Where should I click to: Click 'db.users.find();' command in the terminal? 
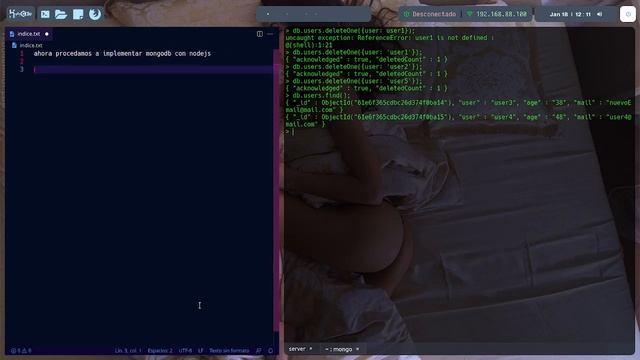pos(322,96)
